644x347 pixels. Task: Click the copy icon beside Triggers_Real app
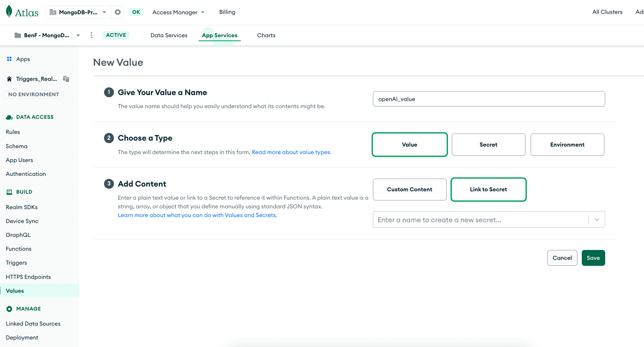click(x=66, y=79)
